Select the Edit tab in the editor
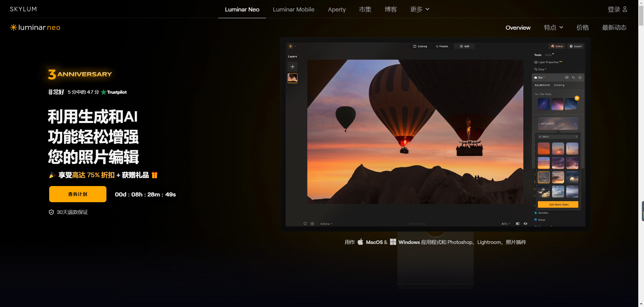This screenshot has width=644, height=307. [464, 46]
